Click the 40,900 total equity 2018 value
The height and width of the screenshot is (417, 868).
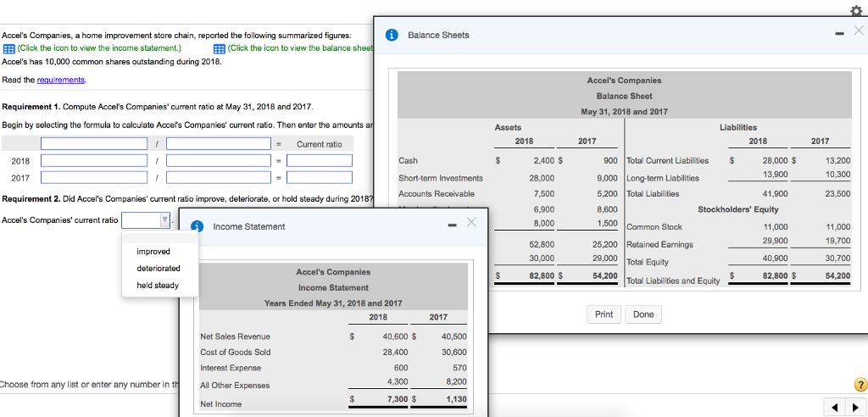(775, 258)
